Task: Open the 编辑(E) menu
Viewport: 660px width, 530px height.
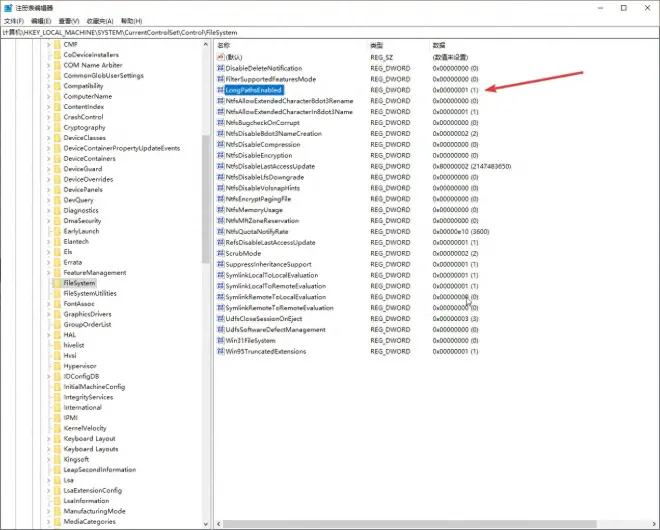Action: click(41, 21)
